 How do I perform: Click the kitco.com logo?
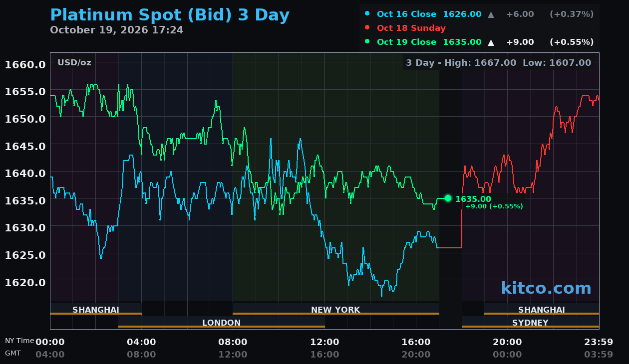click(546, 288)
